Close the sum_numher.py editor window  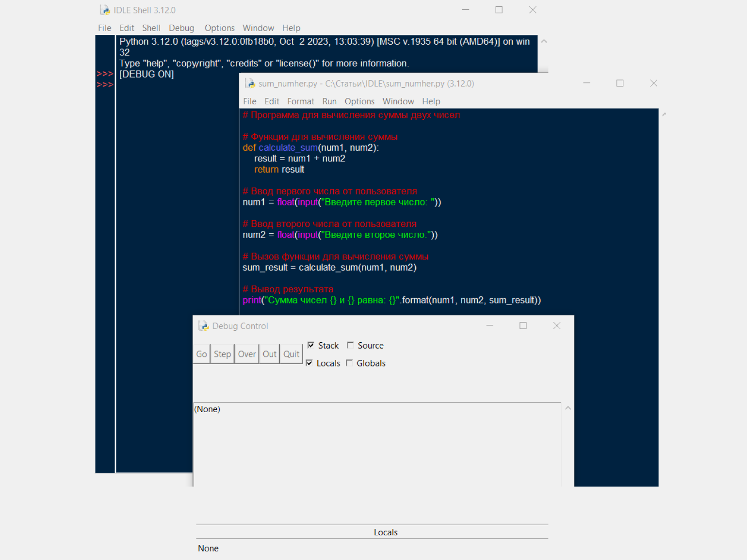click(x=654, y=83)
